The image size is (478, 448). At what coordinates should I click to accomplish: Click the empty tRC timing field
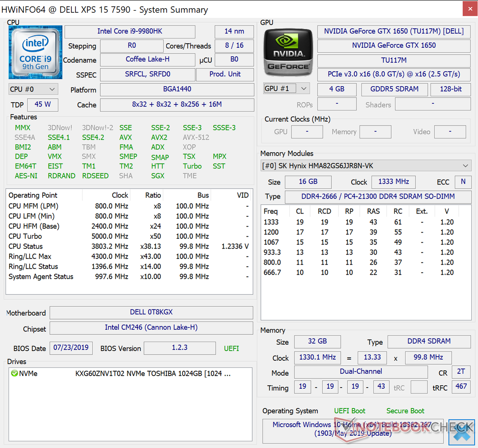click(419, 387)
